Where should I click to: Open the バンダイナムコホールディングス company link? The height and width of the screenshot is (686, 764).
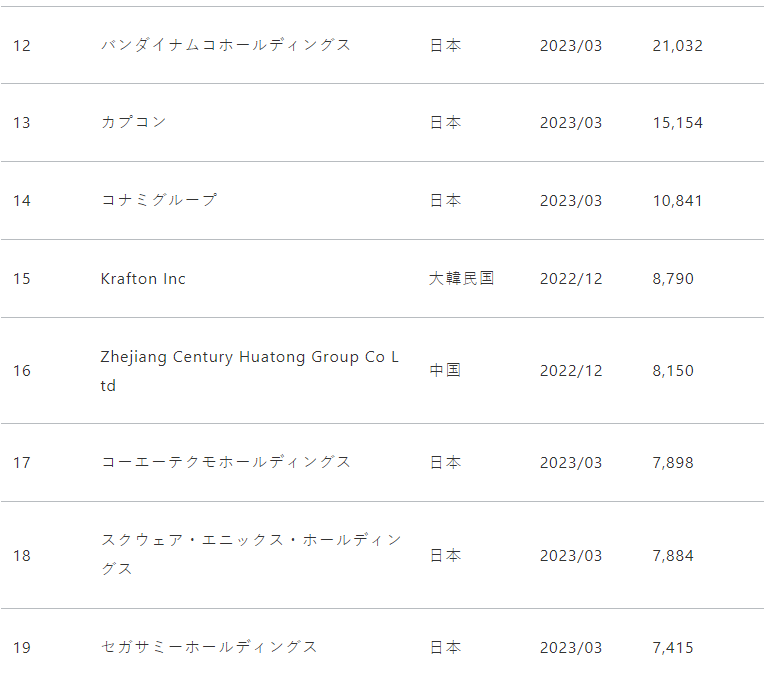point(226,45)
